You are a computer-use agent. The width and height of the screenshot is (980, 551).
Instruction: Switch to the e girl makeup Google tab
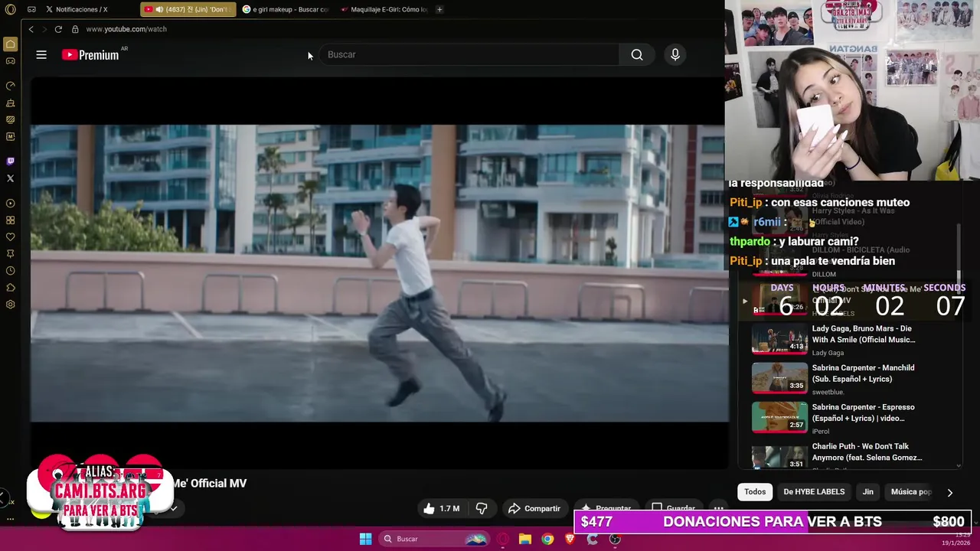click(x=286, y=9)
